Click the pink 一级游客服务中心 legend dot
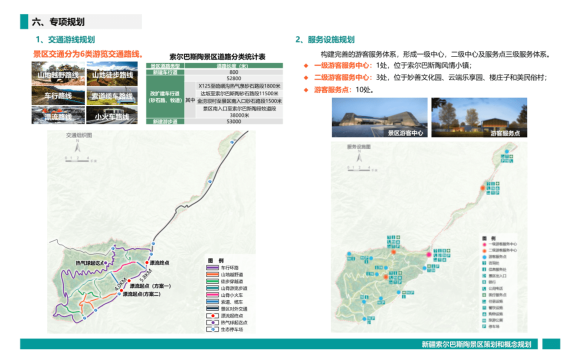The image size is (570, 360). [485, 244]
